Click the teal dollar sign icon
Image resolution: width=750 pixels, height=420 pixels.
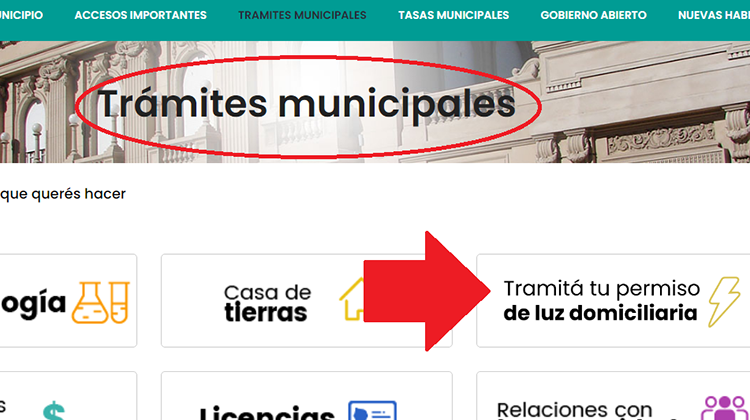[55, 410]
